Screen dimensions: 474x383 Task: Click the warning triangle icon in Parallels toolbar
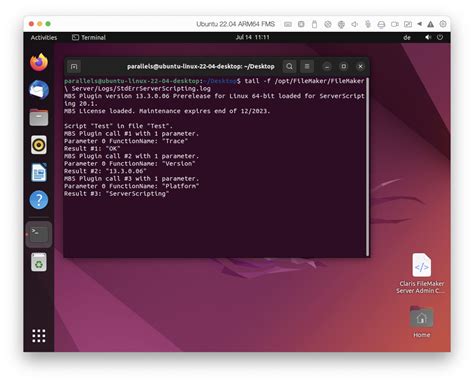(x=430, y=24)
